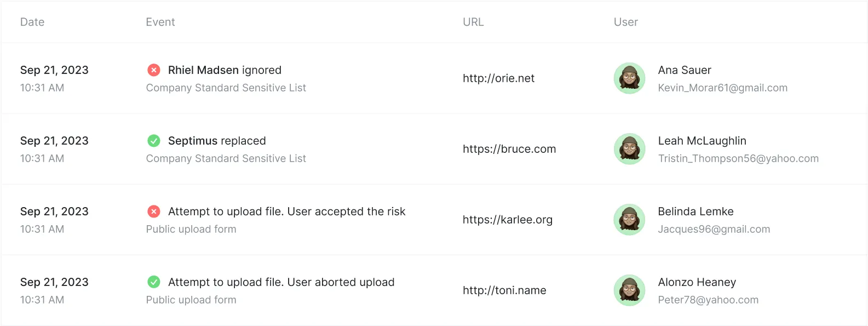
Task: Sort by the Date column header
Action: point(32,22)
